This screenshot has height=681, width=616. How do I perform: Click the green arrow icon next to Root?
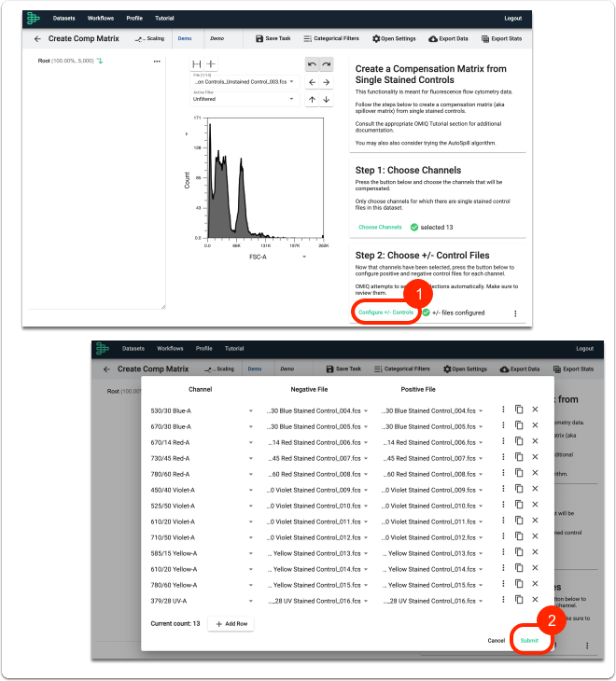(100, 62)
